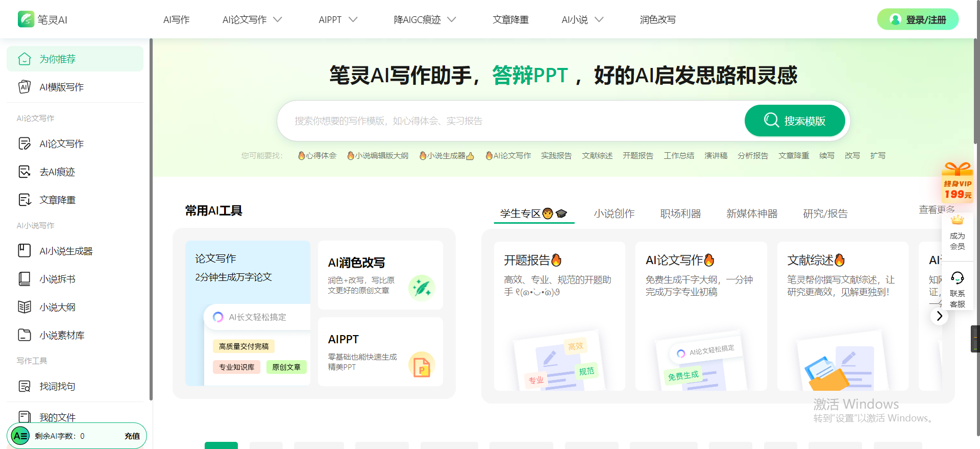Screen dimensions: 980x449
Task: Click the template search input field
Action: pyautogui.click(x=510, y=121)
